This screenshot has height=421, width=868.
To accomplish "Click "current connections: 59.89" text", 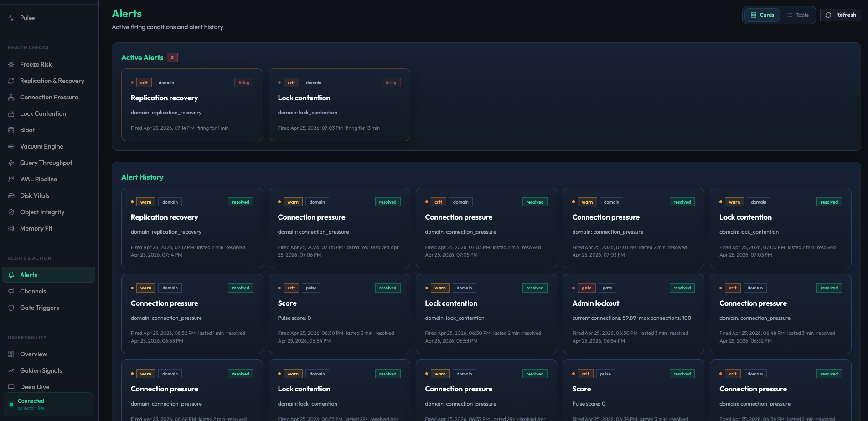I will (604, 318).
